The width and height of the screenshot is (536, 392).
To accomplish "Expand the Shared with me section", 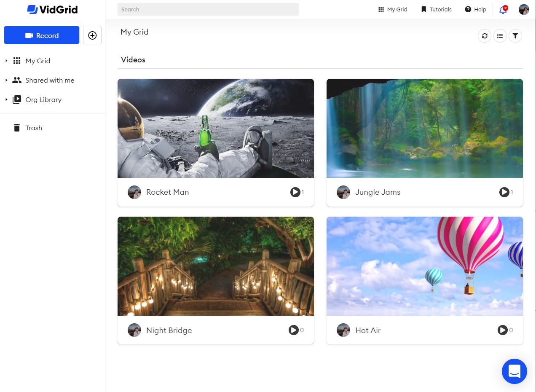I will click(x=7, y=80).
